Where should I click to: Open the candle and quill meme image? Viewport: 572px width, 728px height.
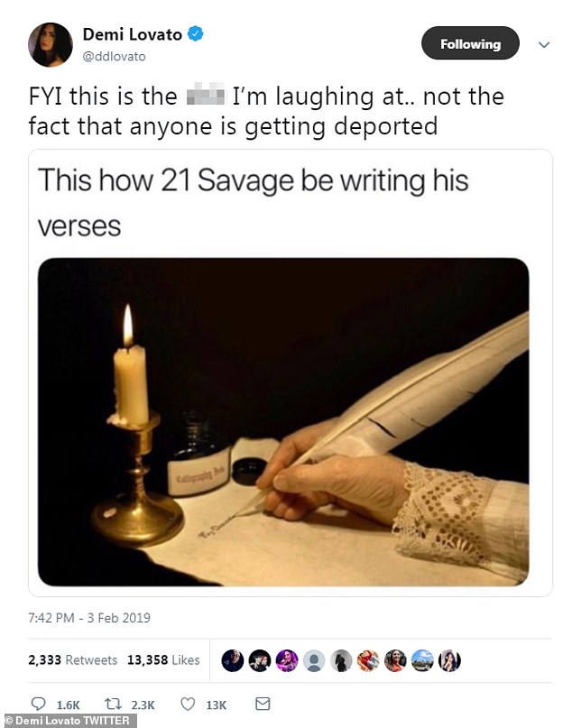[282, 421]
